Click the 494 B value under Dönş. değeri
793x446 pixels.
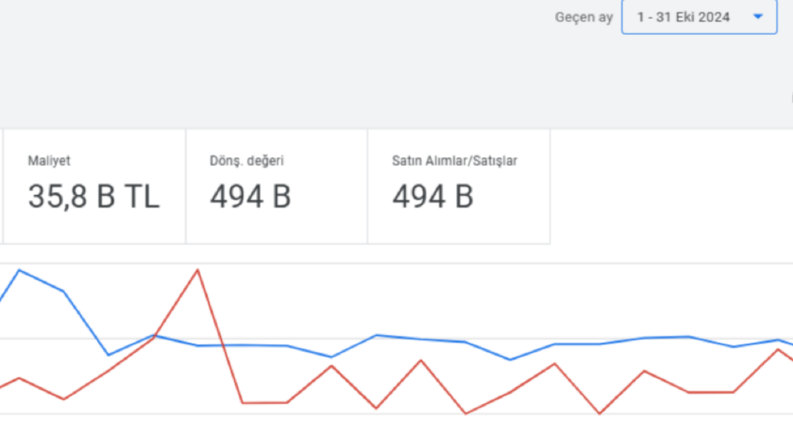click(x=250, y=196)
